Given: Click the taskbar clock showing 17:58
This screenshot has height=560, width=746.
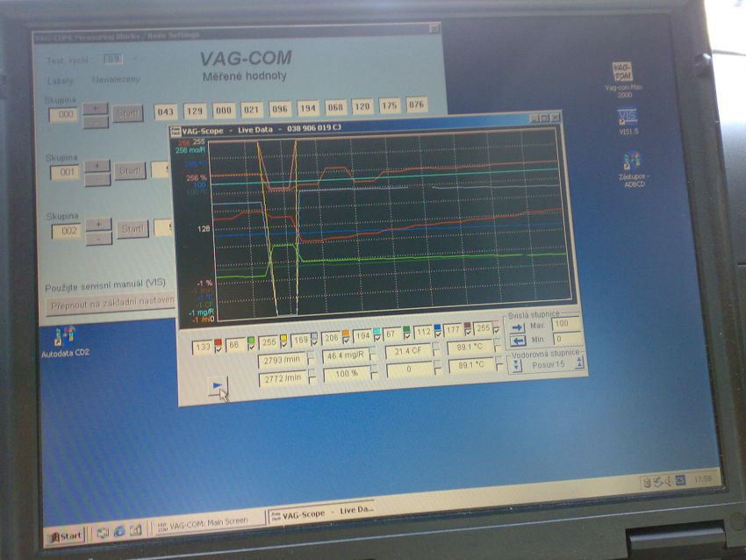Looking at the screenshot, I should coord(703,478).
